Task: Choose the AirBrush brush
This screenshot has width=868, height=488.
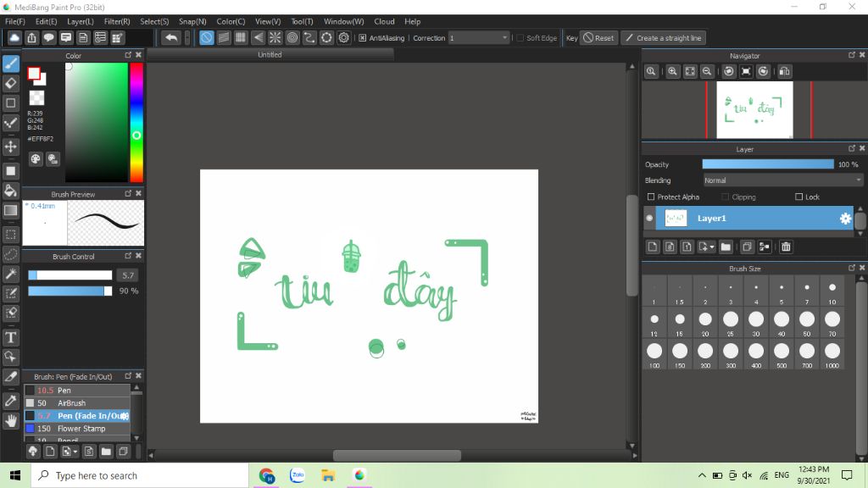Action: (x=77, y=402)
